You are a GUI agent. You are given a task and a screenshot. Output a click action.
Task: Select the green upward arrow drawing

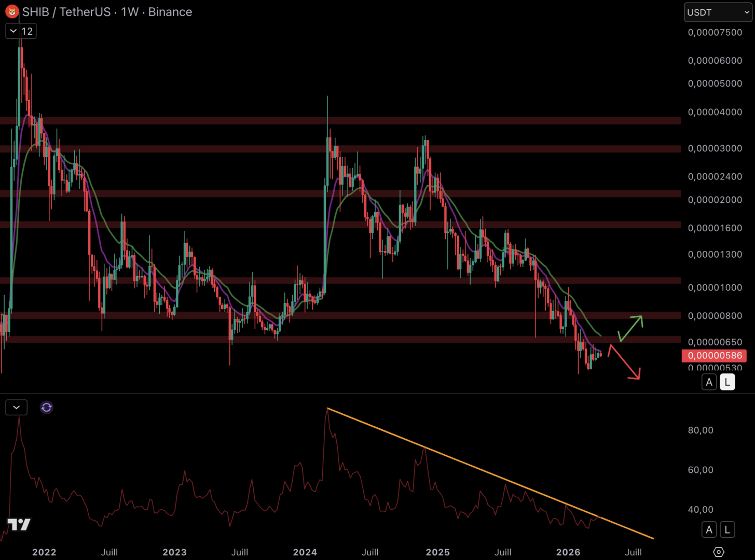point(631,328)
